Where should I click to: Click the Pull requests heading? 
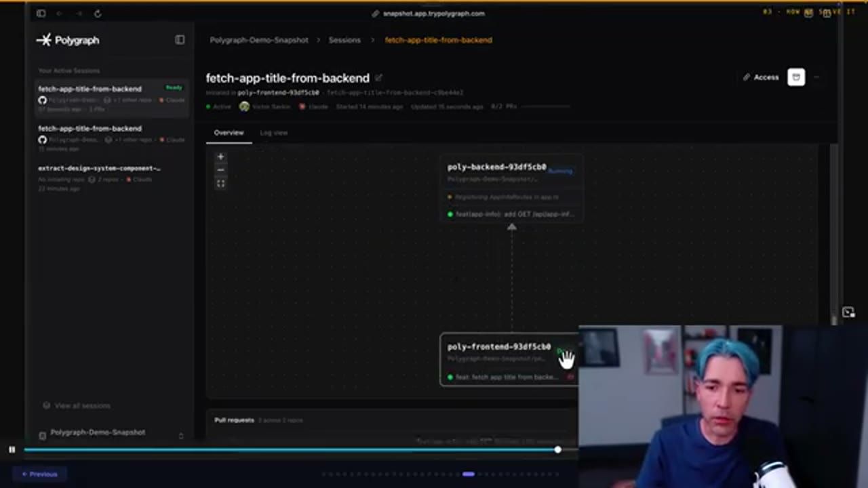(234, 420)
